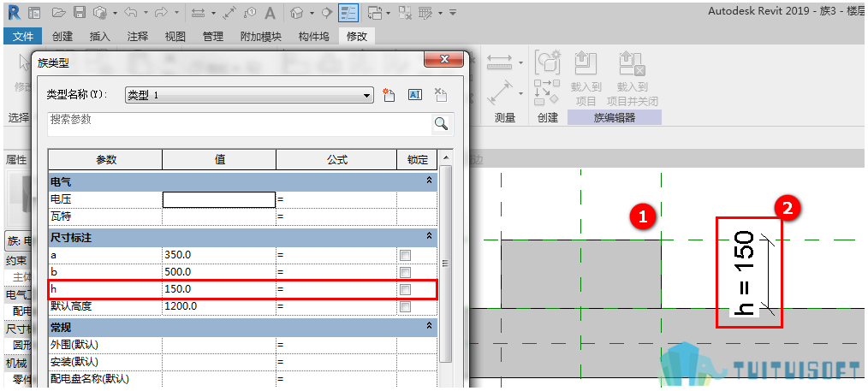Open the 类型名称 combo box

tap(249, 95)
